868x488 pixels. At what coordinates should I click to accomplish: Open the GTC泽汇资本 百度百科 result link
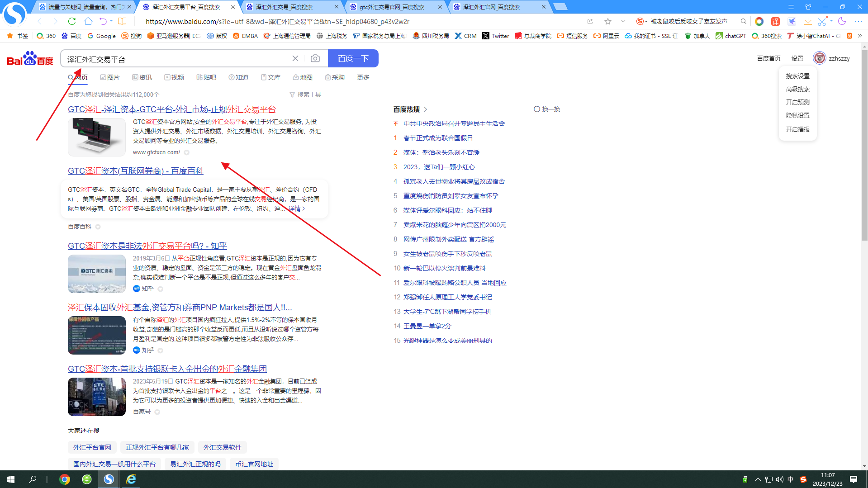pyautogui.click(x=135, y=171)
